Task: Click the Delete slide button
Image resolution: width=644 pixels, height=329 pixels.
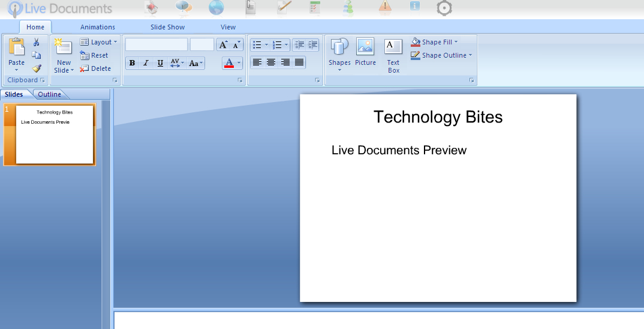Action: click(x=95, y=68)
